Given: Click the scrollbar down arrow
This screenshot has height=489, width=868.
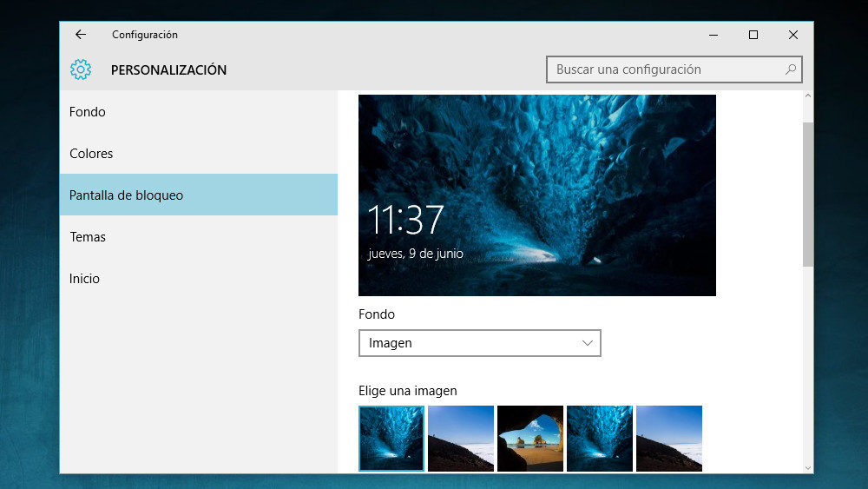Looking at the screenshot, I should pyautogui.click(x=807, y=468).
